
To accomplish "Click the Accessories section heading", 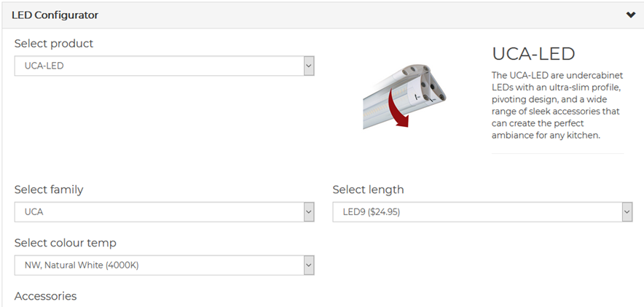I will [x=45, y=296].
